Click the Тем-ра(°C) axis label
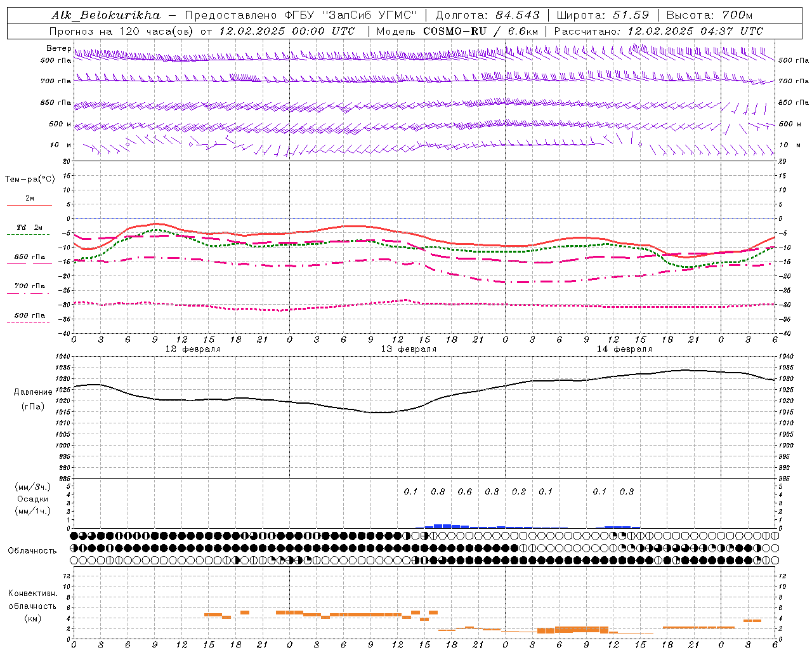The width and height of the screenshot is (812, 650). [x=30, y=180]
